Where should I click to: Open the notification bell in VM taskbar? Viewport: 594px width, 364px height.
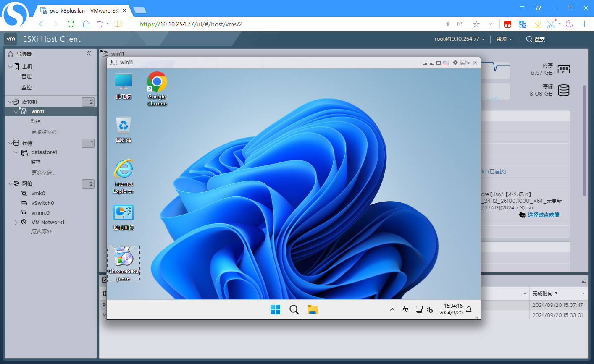pyautogui.click(x=469, y=309)
